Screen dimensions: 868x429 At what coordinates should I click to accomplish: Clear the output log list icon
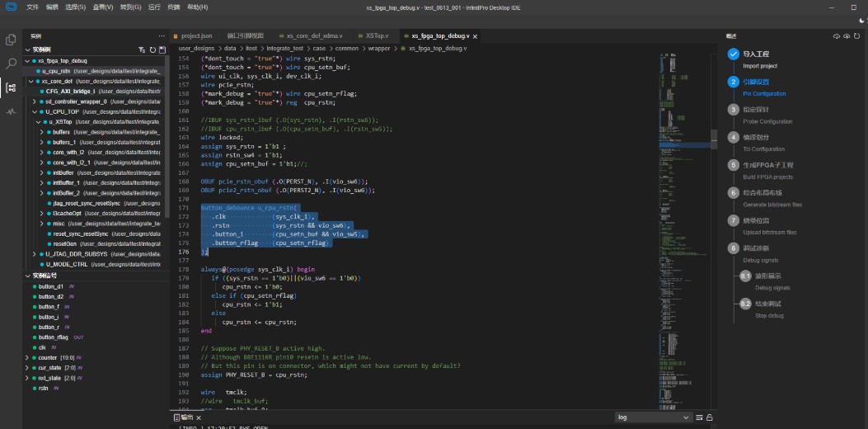[x=700, y=417]
